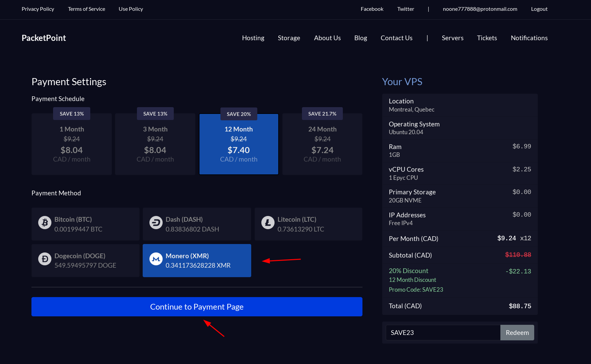Image resolution: width=591 pixels, height=364 pixels.
Task: Click the SAVE 20% badge
Action: tap(239, 114)
